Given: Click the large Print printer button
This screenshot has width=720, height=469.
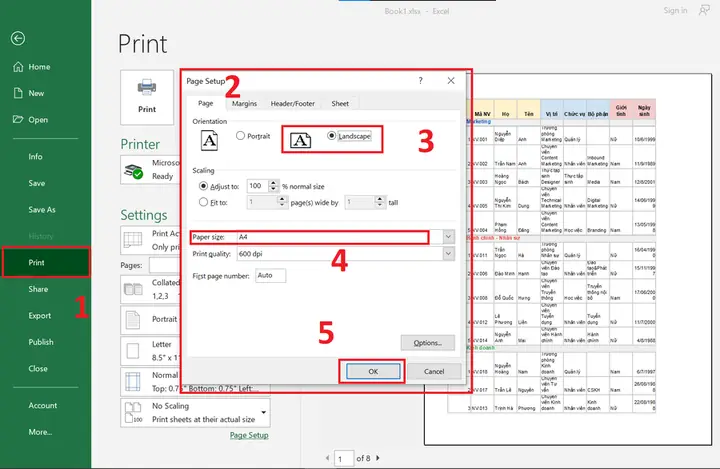Looking at the screenshot, I should click(x=147, y=97).
